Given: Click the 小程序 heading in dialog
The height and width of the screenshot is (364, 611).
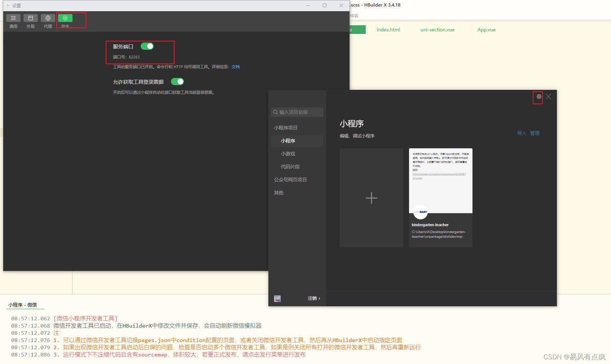Looking at the screenshot, I should (x=352, y=123).
